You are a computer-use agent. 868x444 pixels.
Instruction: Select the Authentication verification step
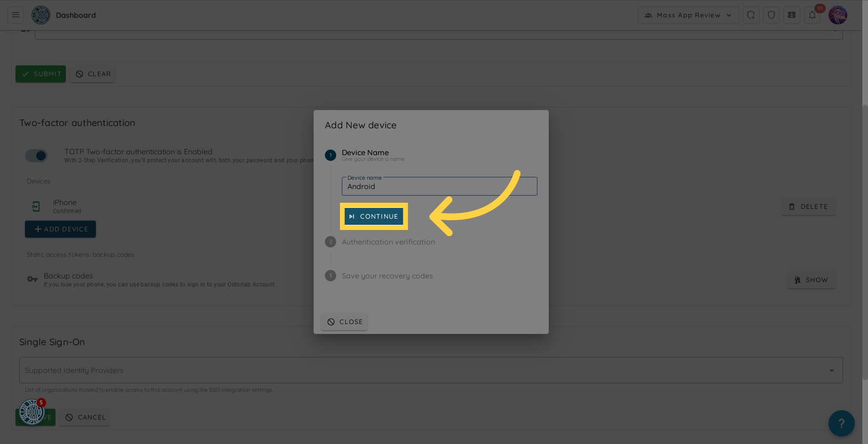click(x=388, y=242)
